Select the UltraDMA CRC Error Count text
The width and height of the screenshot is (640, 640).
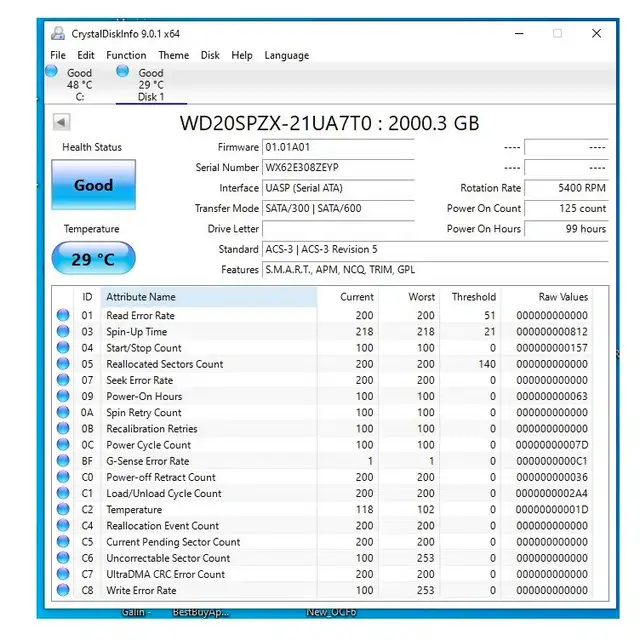click(x=165, y=574)
